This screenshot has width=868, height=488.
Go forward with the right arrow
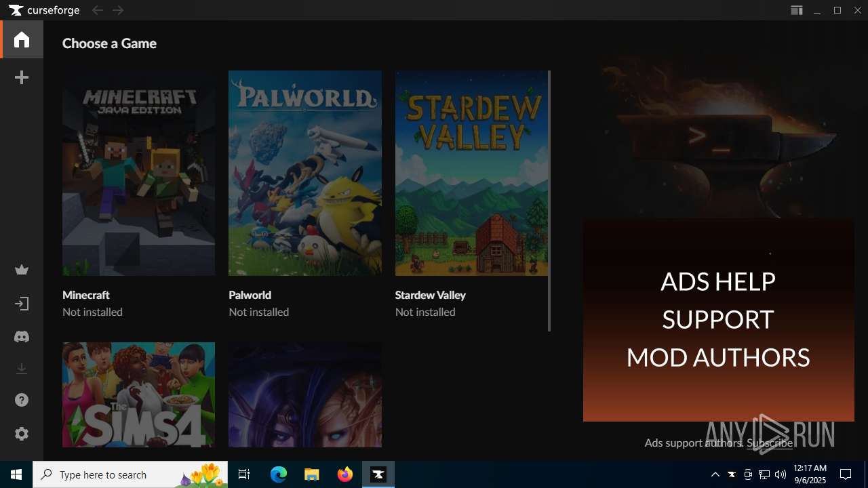coord(118,10)
